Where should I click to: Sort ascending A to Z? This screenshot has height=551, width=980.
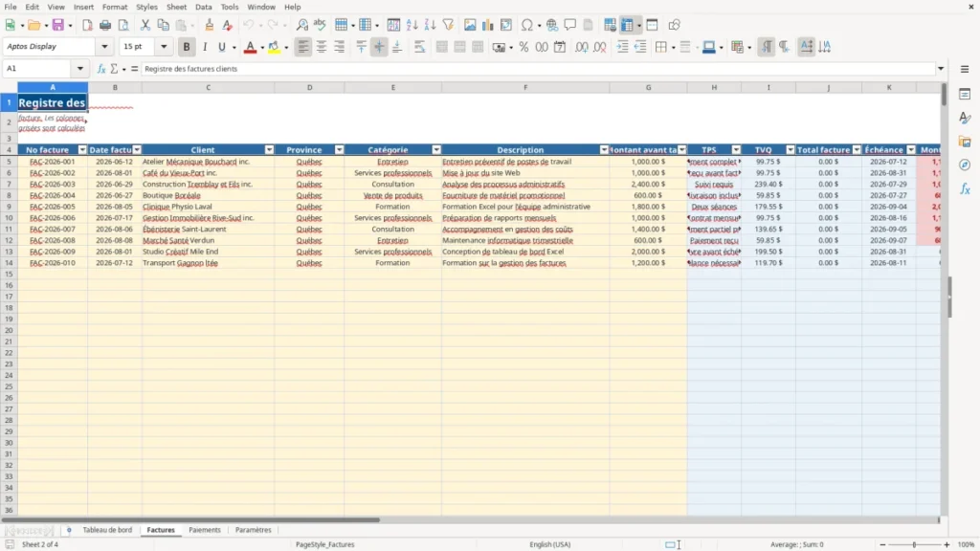pos(412,25)
